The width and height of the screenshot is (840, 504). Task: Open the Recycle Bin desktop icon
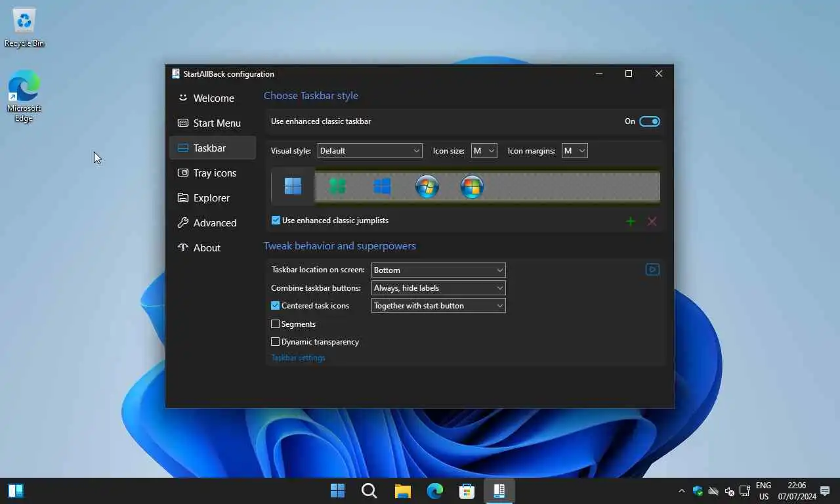tap(24, 28)
